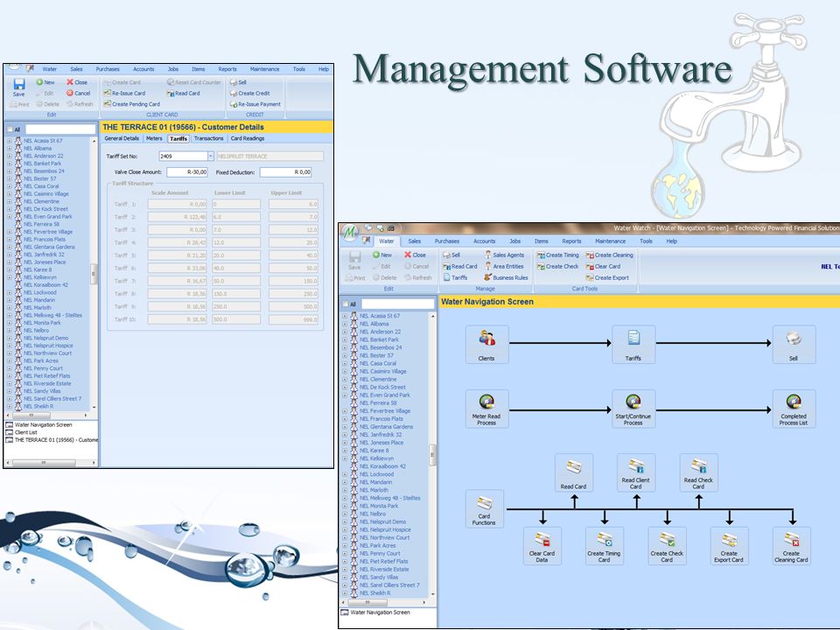Click Save icon in Customer Details window

(x=18, y=87)
